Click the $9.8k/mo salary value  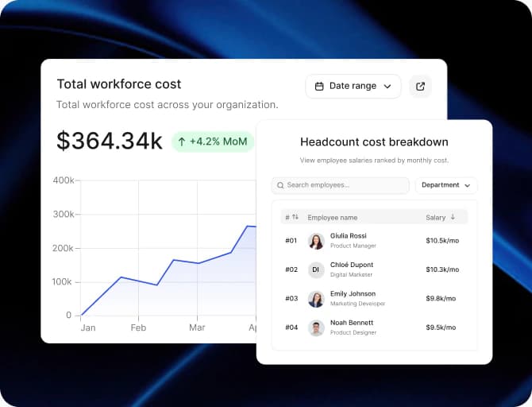(x=441, y=298)
